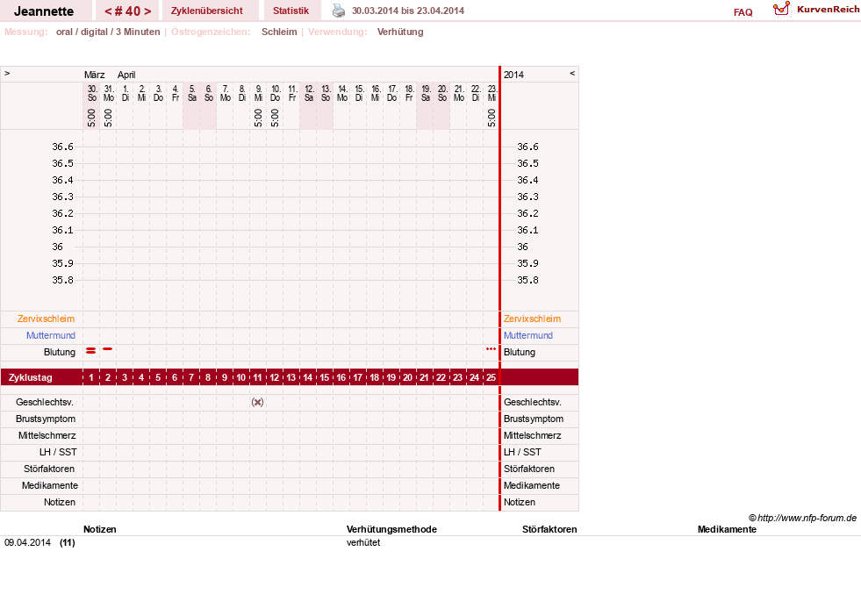
Task: Click the (x) intercourse marker on day 11
Action: click(x=257, y=402)
